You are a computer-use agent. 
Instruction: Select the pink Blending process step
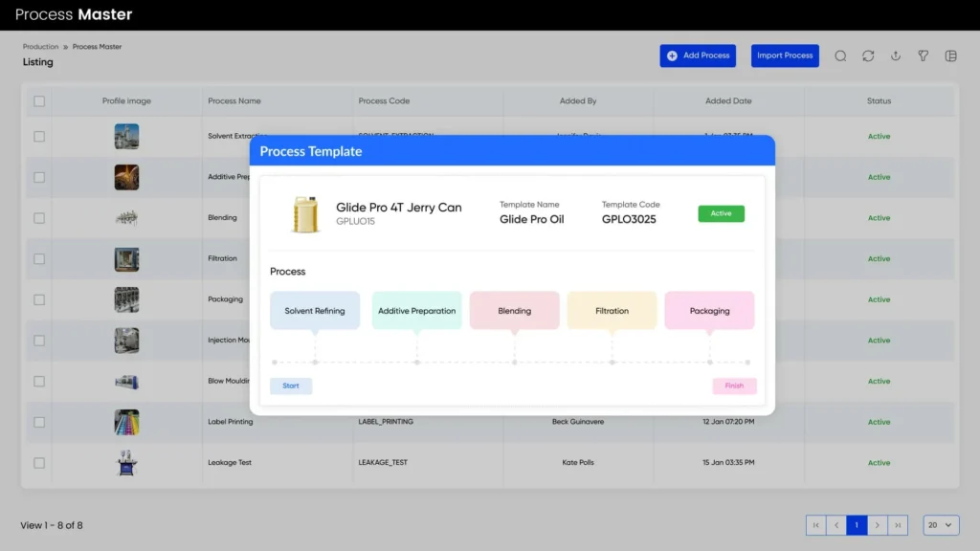[x=515, y=311]
